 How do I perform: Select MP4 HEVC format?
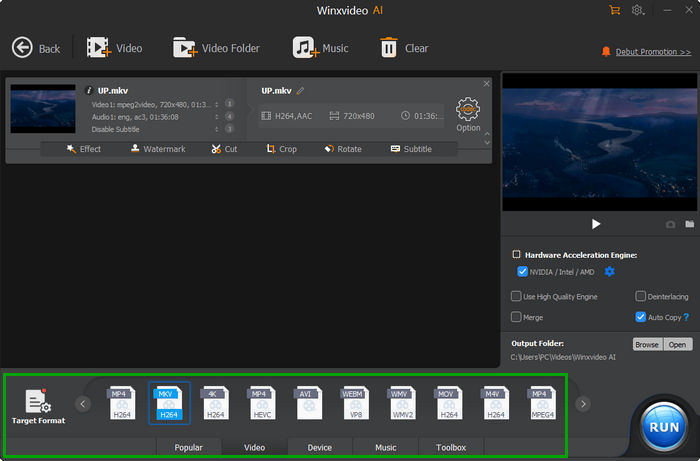tap(262, 403)
